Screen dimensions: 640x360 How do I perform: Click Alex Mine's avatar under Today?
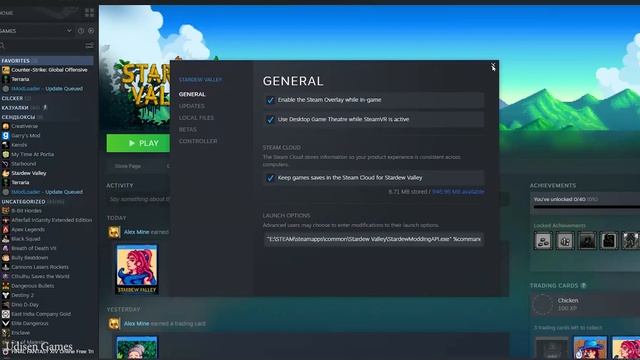[x=114, y=232]
